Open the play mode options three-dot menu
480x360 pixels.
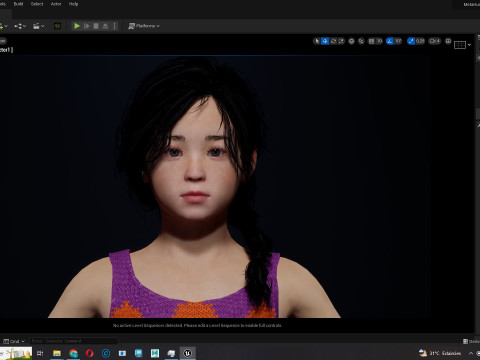[114, 26]
